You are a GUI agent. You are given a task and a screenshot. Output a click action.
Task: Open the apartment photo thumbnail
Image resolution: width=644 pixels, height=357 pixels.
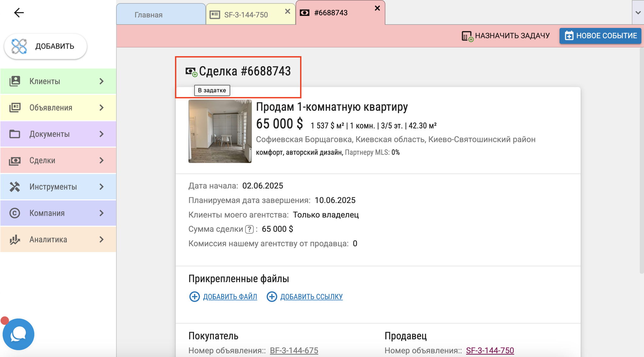[x=220, y=131]
